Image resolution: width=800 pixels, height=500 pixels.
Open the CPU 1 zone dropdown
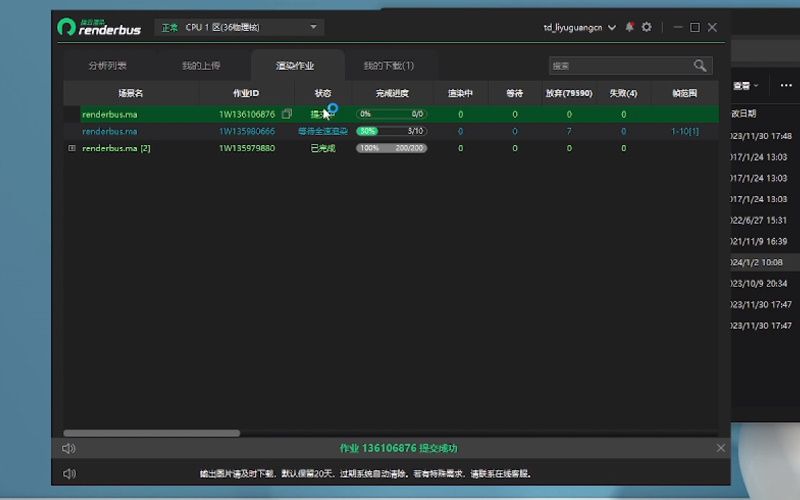coord(238,27)
